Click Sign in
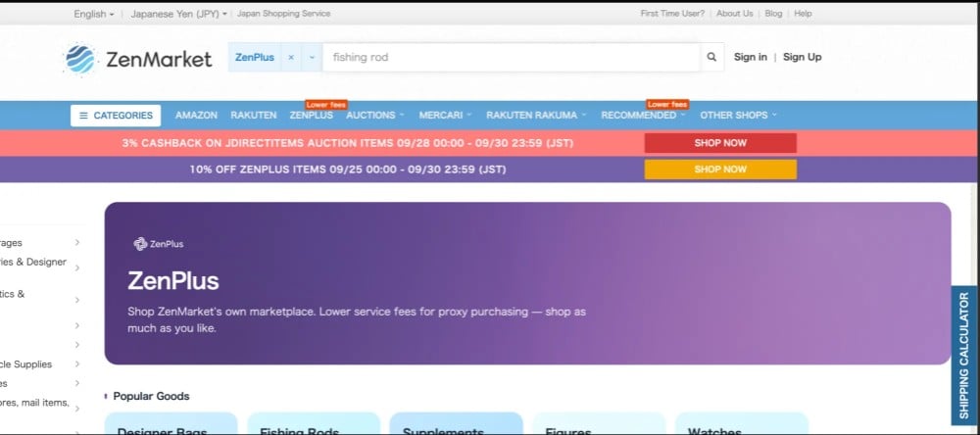Viewport: 980px width, 435px height. click(750, 57)
